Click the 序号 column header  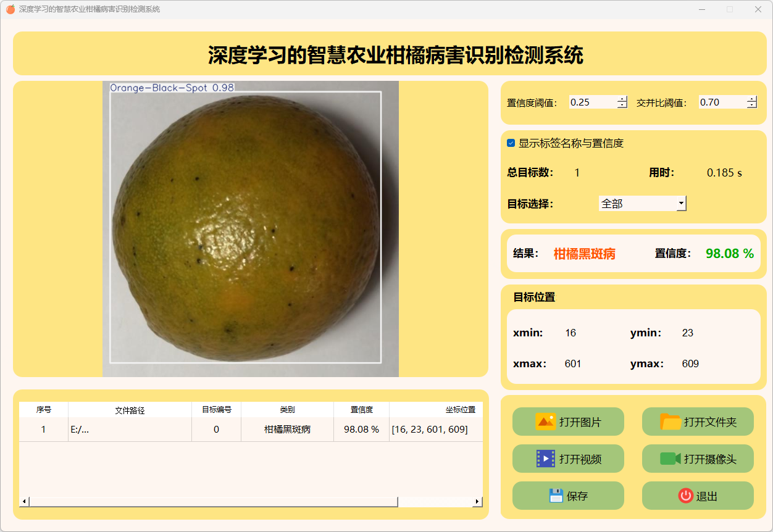(44, 410)
